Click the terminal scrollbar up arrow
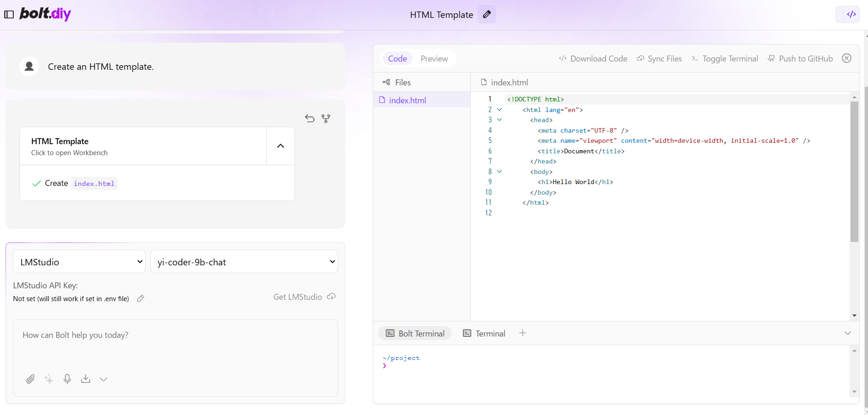The height and width of the screenshot is (415, 868). click(854, 351)
